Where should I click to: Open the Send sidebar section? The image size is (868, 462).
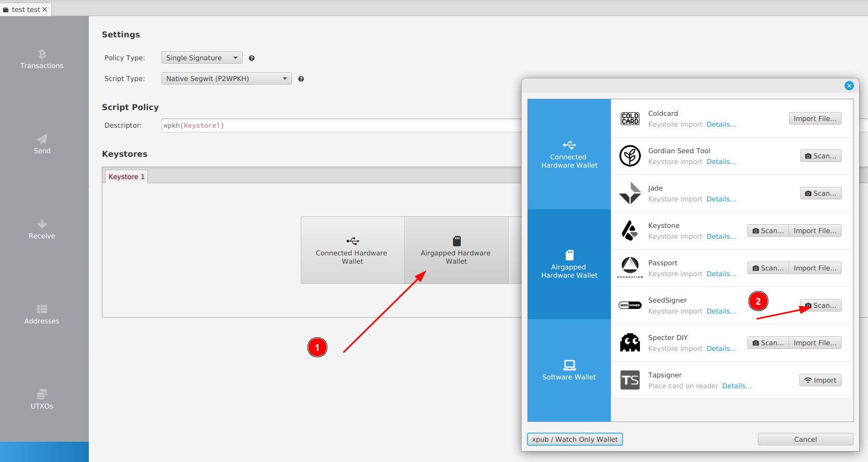pyautogui.click(x=42, y=144)
